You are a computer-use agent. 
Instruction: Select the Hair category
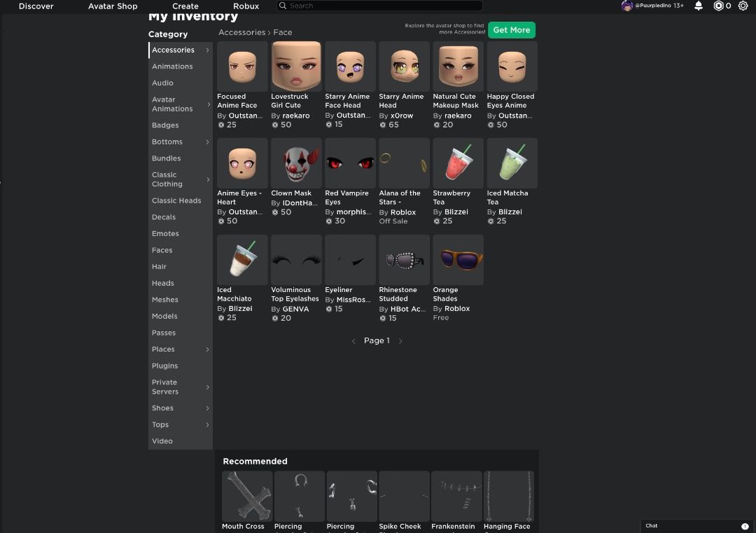click(x=159, y=267)
